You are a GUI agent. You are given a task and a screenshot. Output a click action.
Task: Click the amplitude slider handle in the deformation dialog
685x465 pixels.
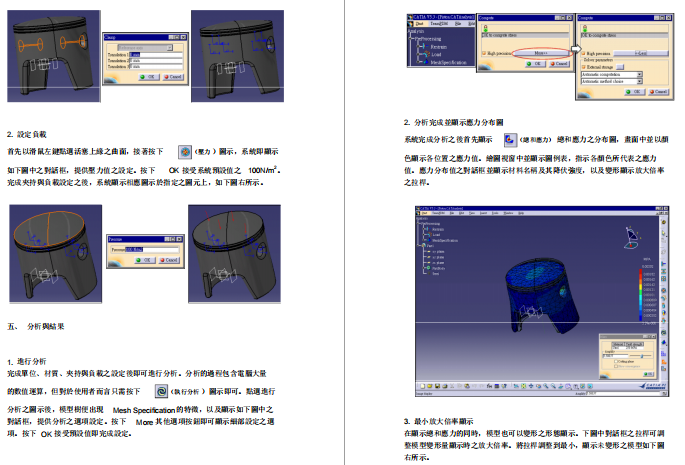pos(642,356)
